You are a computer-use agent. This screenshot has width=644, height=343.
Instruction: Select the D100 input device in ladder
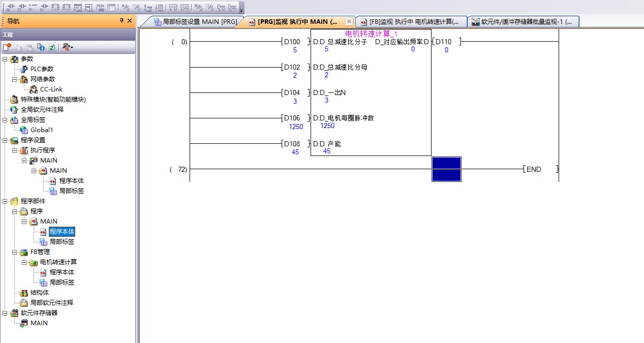292,42
